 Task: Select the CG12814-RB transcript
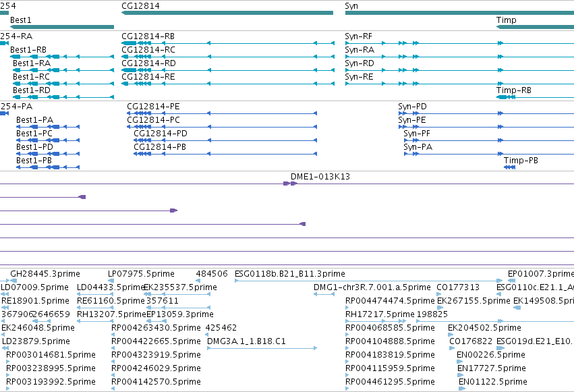228,43
